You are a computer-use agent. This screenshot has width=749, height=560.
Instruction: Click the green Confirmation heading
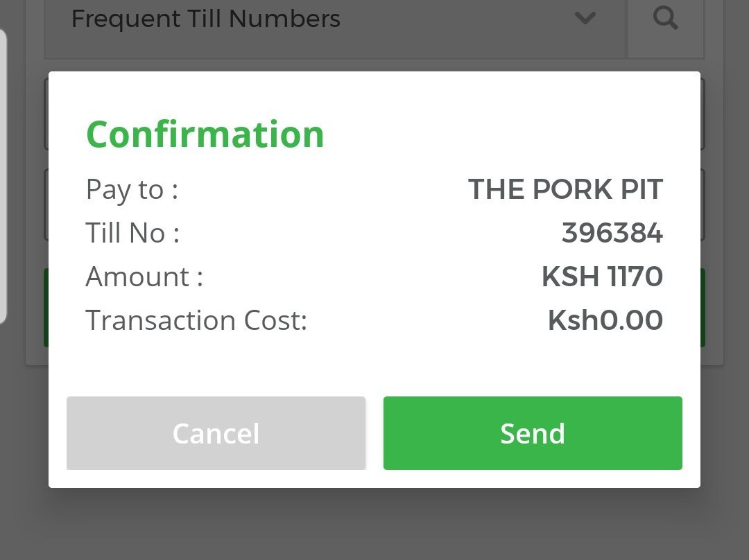(x=205, y=134)
